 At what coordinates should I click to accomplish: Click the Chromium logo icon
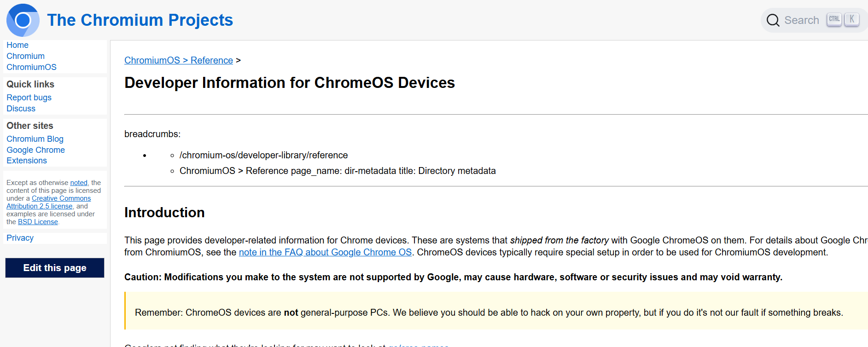click(23, 20)
